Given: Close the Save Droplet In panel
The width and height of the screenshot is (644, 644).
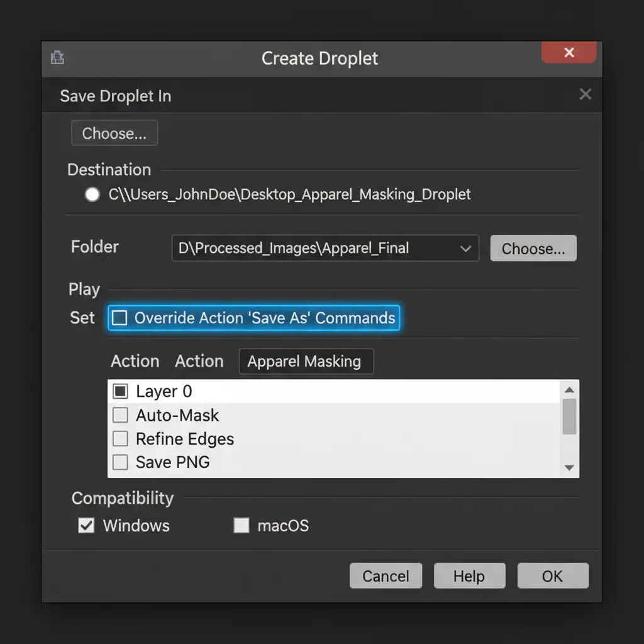Looking at the screenshot, I should tap(585, 94).
